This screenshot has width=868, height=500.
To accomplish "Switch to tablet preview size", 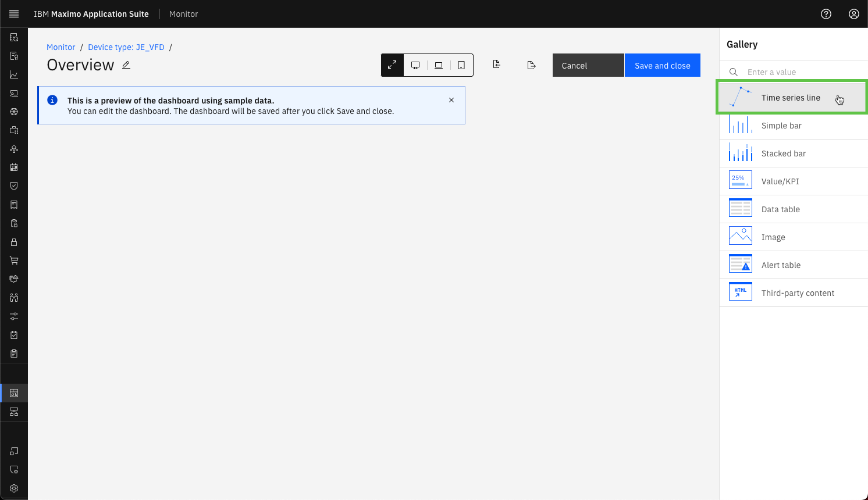I will coord(461,65).
